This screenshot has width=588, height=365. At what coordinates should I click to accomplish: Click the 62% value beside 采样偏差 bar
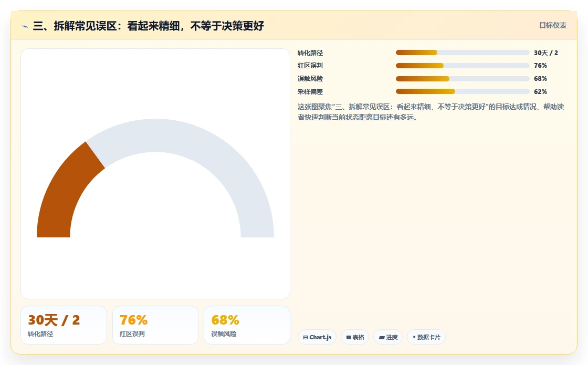coord(540,91)
